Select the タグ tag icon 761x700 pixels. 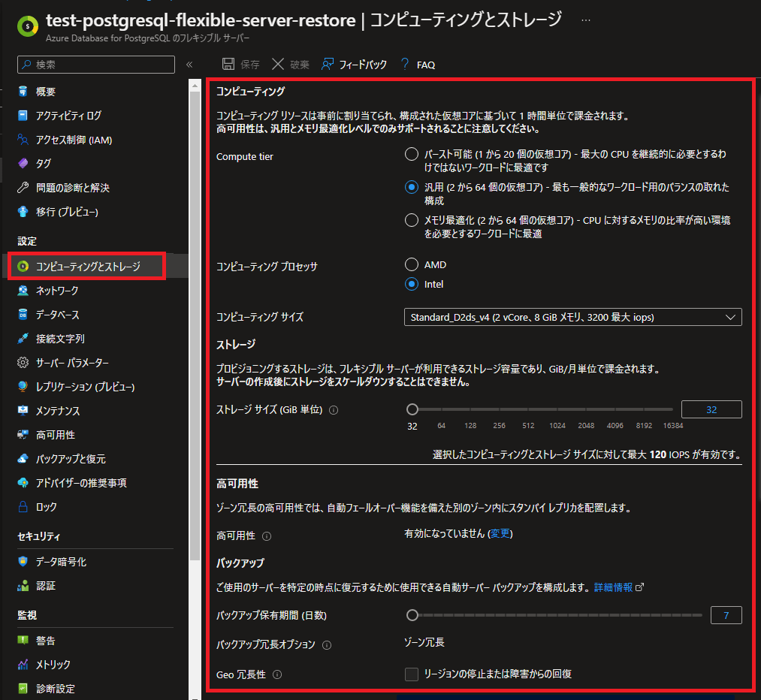[23, 164]
